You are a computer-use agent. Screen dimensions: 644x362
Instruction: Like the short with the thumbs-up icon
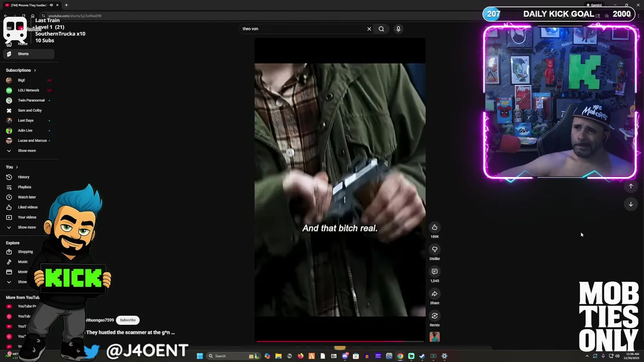point(435,227)
